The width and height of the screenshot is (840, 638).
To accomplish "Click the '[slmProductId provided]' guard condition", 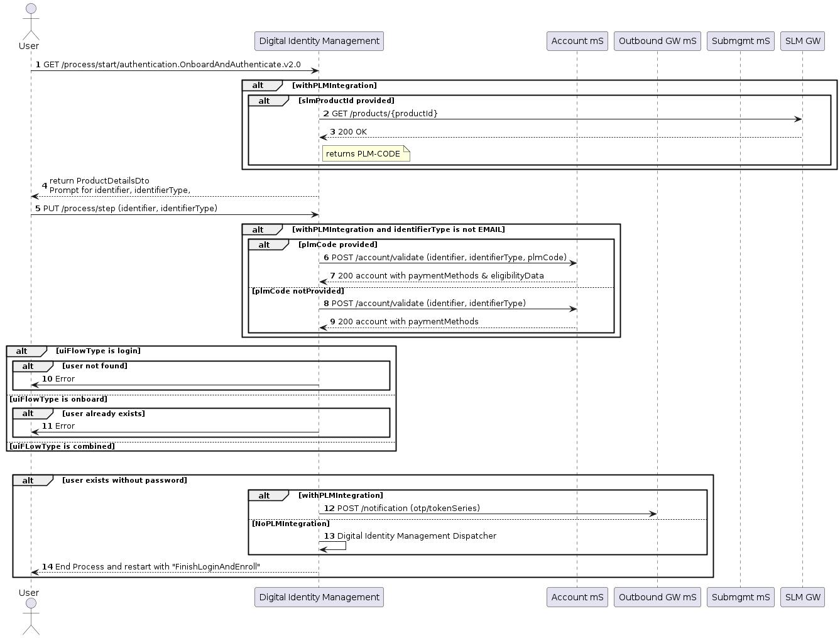I will tap(346, 101).
